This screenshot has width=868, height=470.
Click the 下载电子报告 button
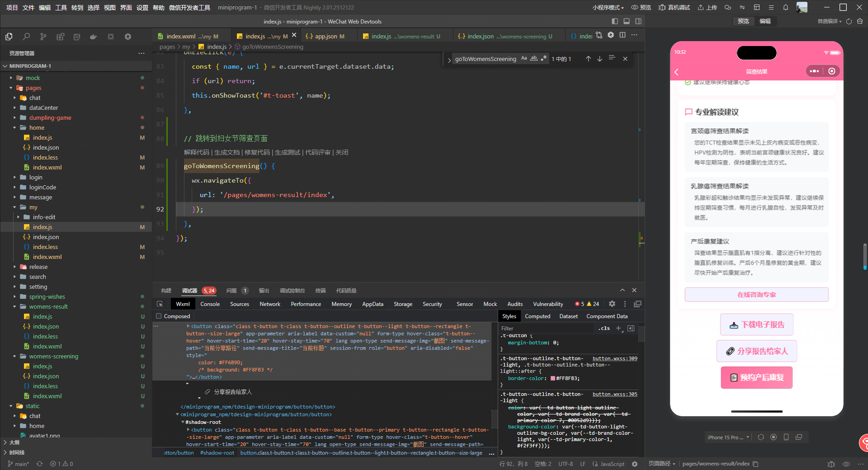click(756, 324)
